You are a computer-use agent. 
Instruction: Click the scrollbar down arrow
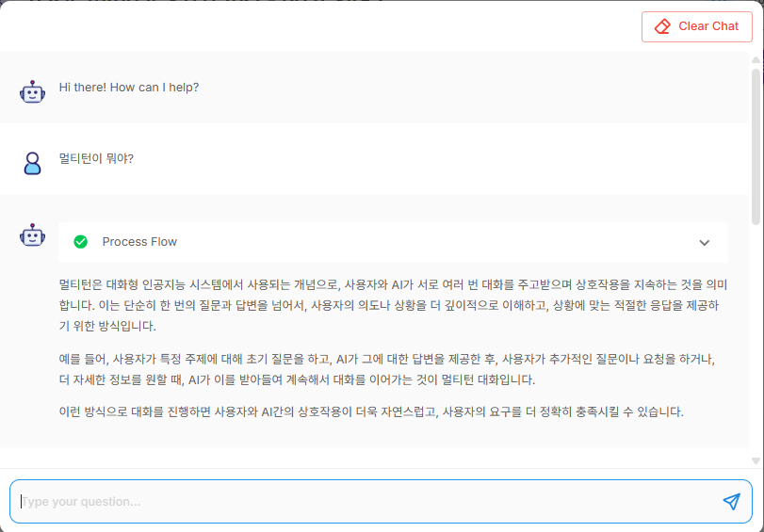tap(756, 460)
